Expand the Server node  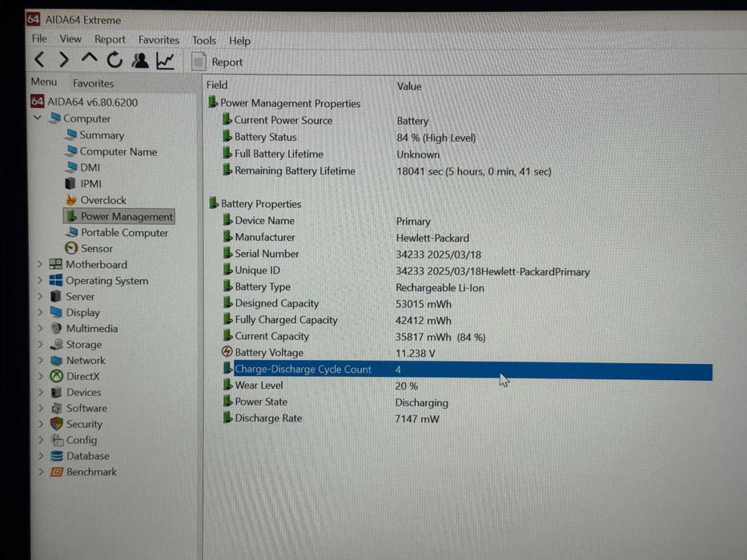click(40, 296)
